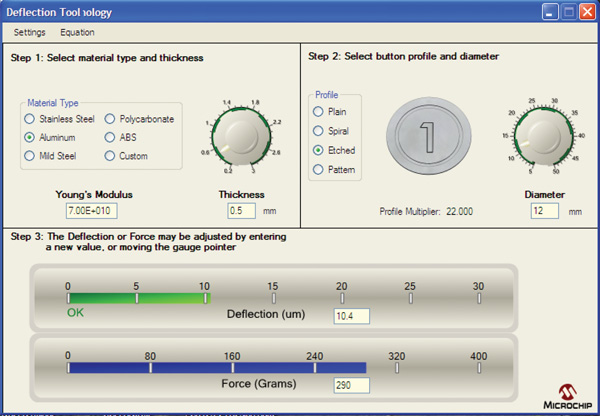
Task: Click the blue Force gauge bar
Action: click(x=216, y=367)
